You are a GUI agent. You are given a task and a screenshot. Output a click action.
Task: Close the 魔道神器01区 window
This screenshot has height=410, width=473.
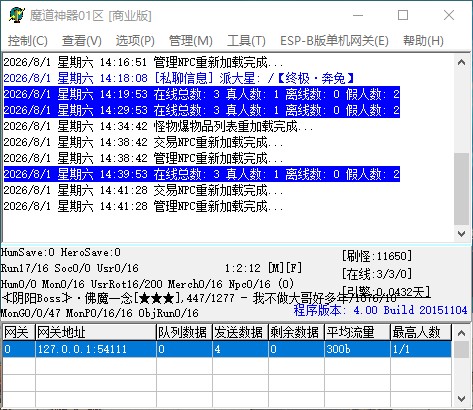(x=449, y=15)
